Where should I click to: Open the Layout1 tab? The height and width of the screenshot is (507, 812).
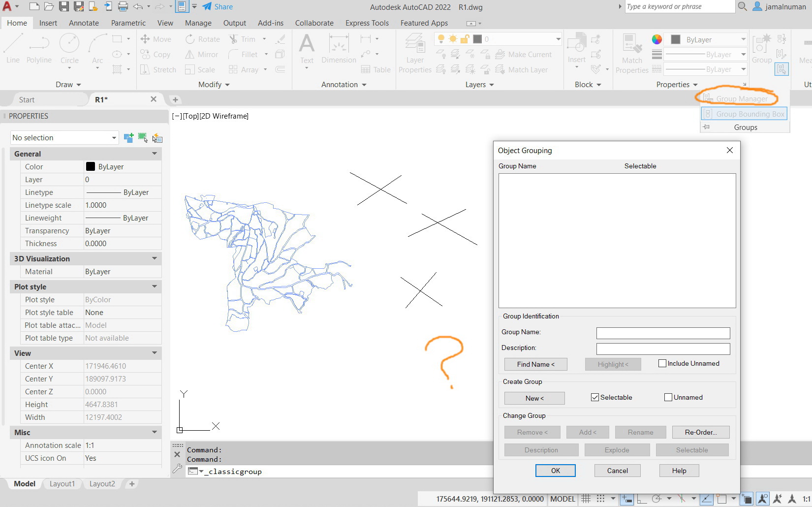(62, 484)
